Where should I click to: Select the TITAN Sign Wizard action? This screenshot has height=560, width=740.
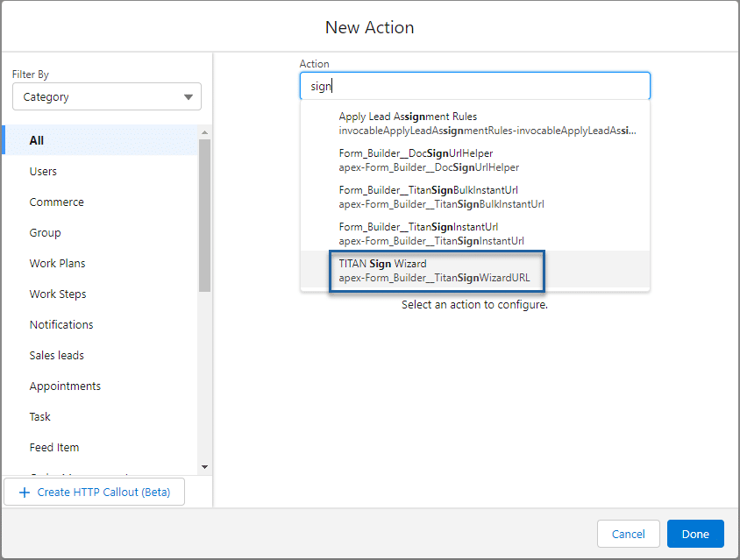(435, 271)
